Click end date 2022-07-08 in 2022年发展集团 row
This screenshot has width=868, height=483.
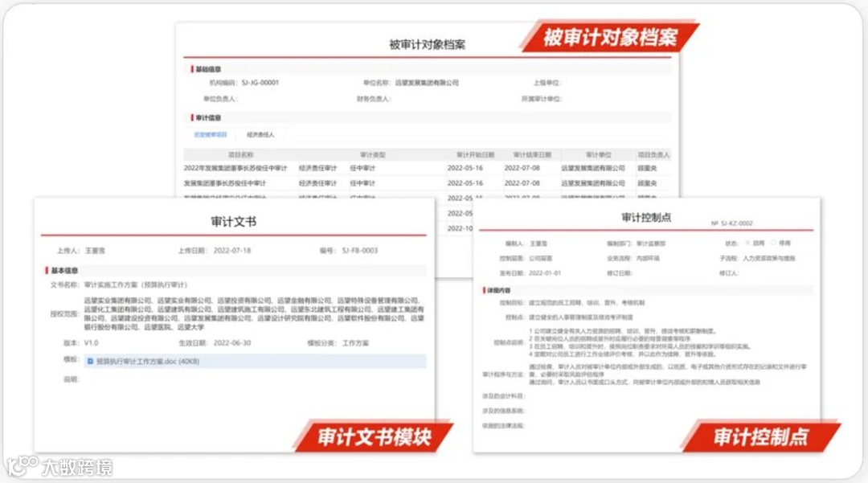pos(522,168)
